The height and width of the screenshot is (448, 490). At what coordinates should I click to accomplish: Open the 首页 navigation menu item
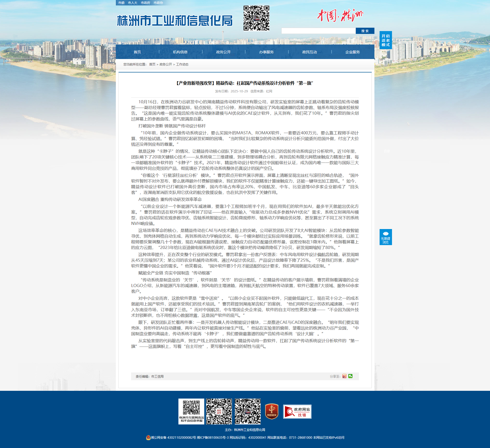pos(137,52)
